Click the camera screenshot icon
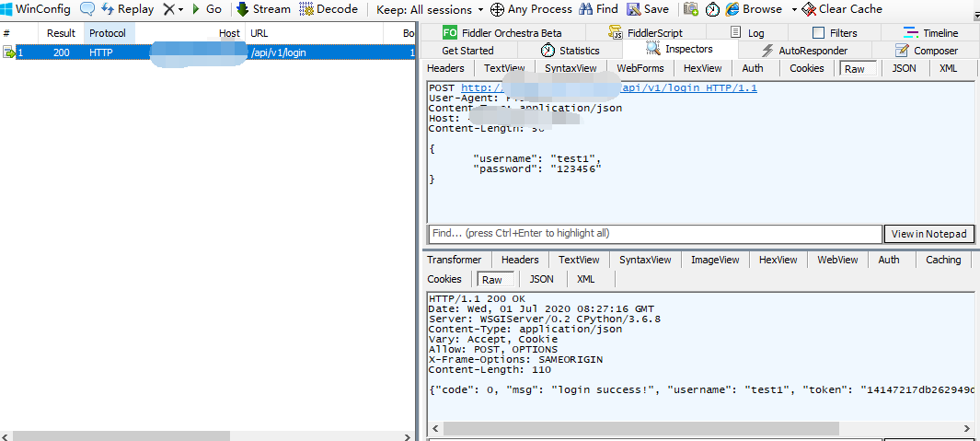The height and width of the screenshot is (441, 980). [x=690, y=9]
